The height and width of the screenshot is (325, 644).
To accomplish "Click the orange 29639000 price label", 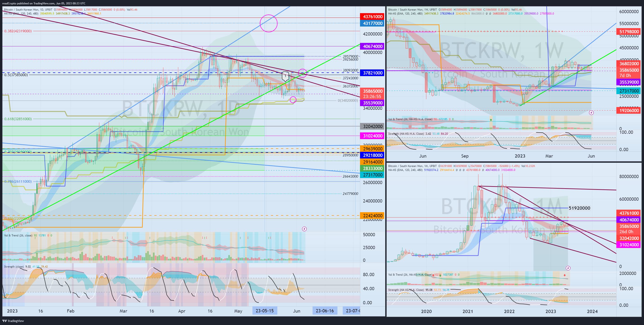I will (x=372, y=149).
